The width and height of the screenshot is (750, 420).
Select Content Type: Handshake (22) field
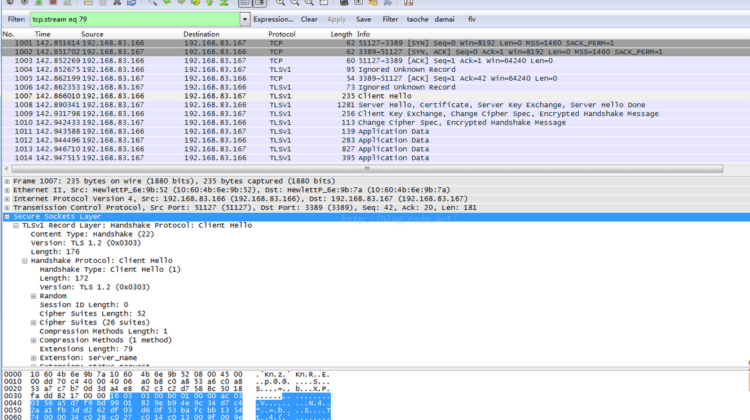click(x=92, y=234)
